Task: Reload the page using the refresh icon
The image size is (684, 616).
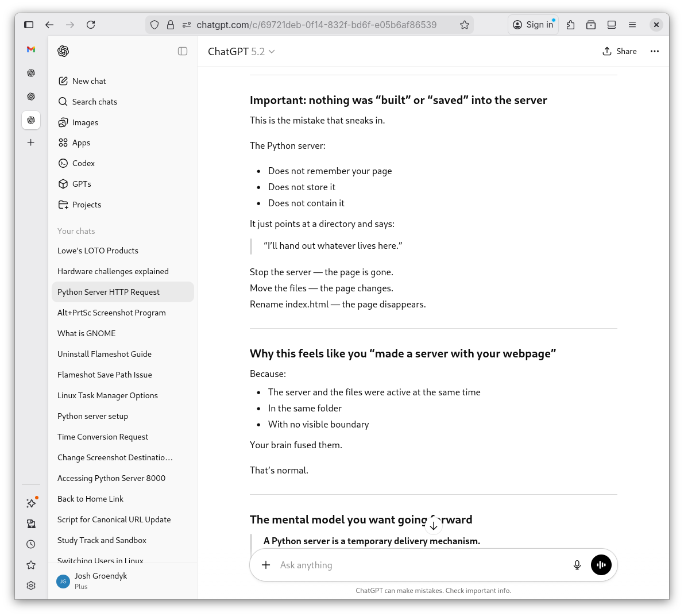Action: click(x=91, y=25)
